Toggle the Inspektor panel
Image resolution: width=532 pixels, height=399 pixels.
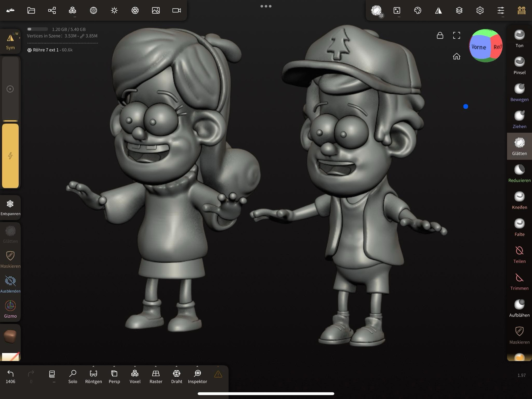pos(197,377)
